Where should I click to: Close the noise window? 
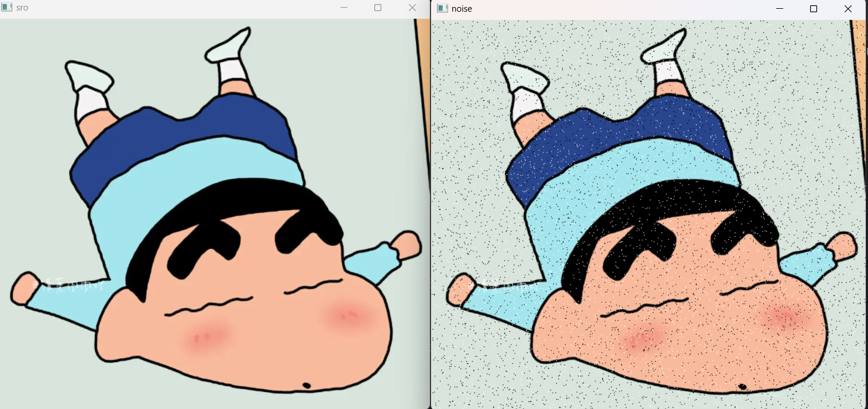848,9
